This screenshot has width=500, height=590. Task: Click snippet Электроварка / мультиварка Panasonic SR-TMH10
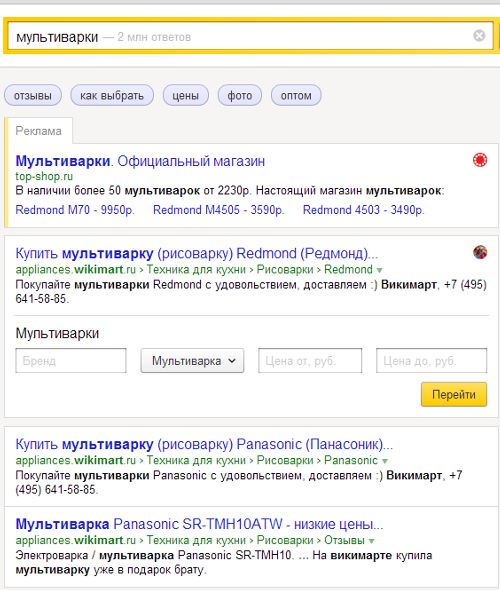click(x=153, y=555)
